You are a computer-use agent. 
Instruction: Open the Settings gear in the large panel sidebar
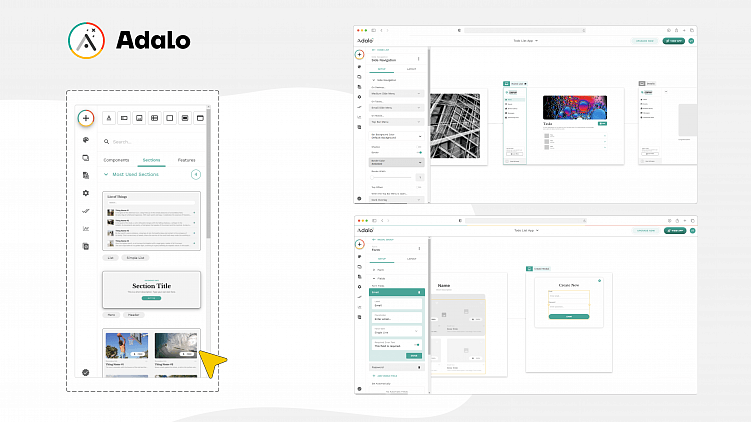tap(86, 193)
